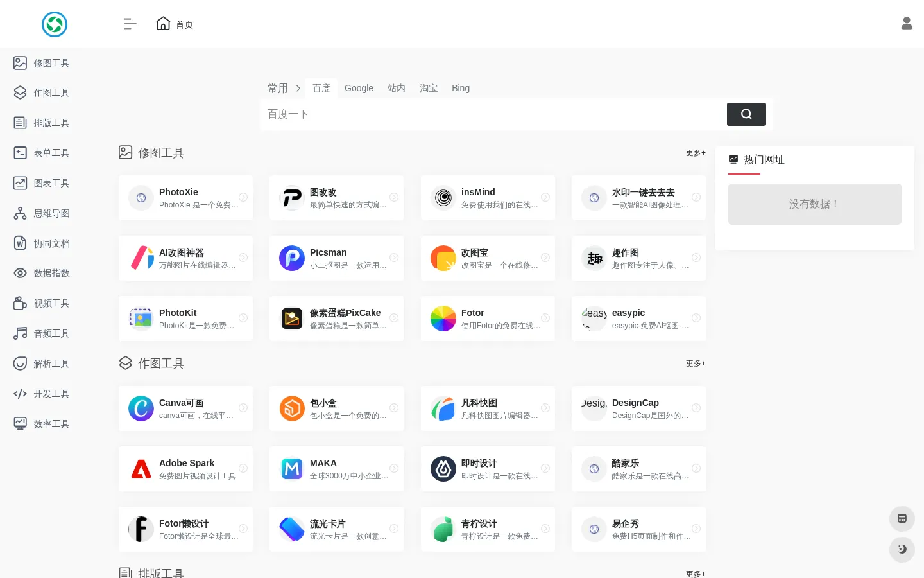
Task: Open the 水印一键去去去 card
Action: click(x=638, y=198)
